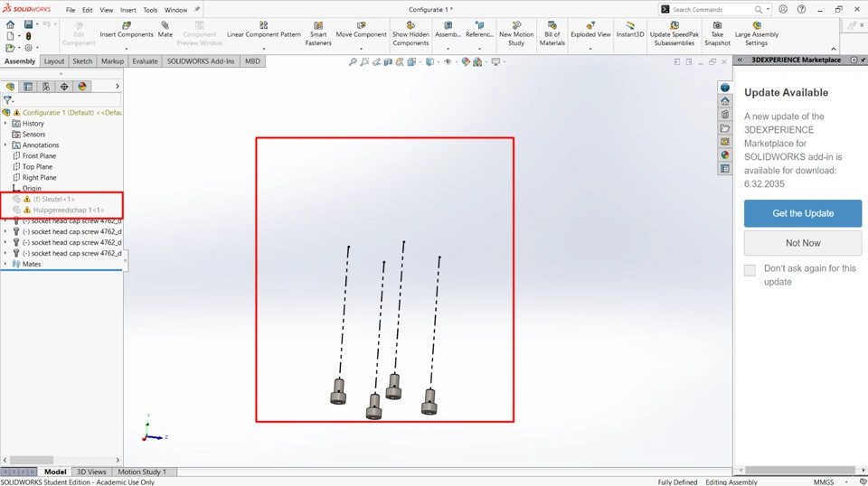Open Design Library icon in task pane
The height and width of the screenshot is (486, 868).
click(x=724, y=115)
